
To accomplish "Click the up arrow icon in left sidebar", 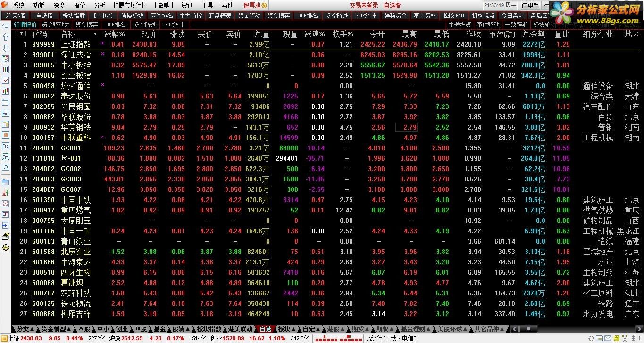I will (5, 37).
